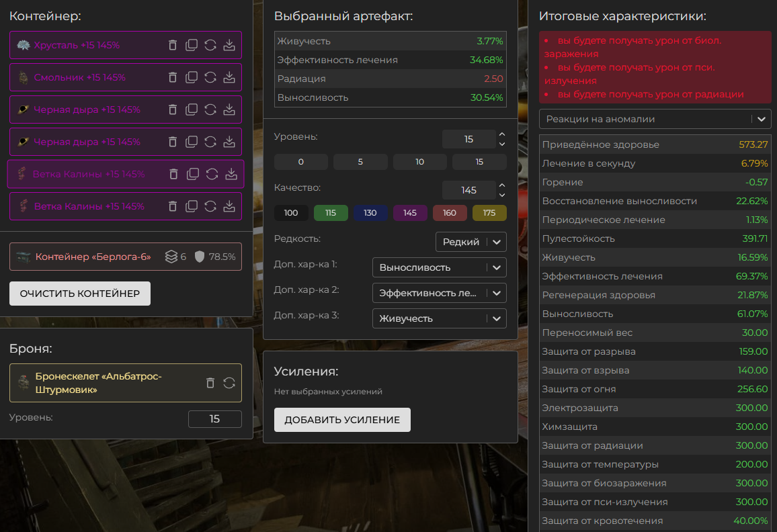This screenshot has width=777, height=532.
Task: Swap the Альбатрос-Штурмовик armor using refresh icon
Action: (229, 383)
